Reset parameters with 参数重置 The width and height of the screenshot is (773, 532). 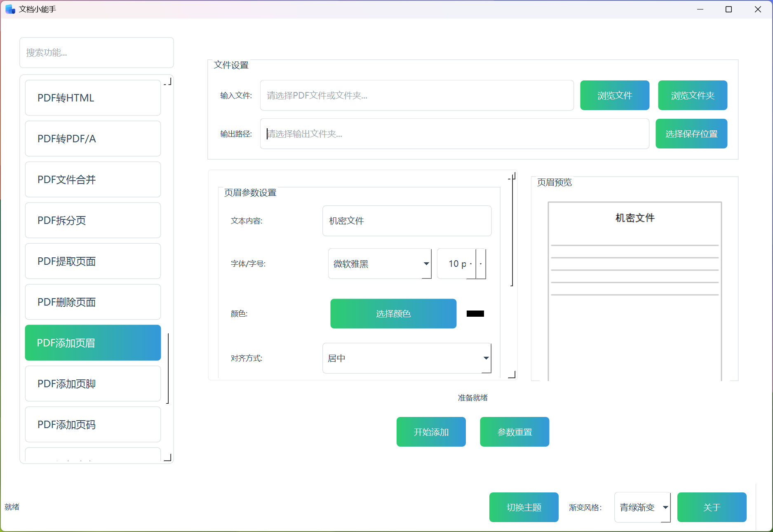514,432
